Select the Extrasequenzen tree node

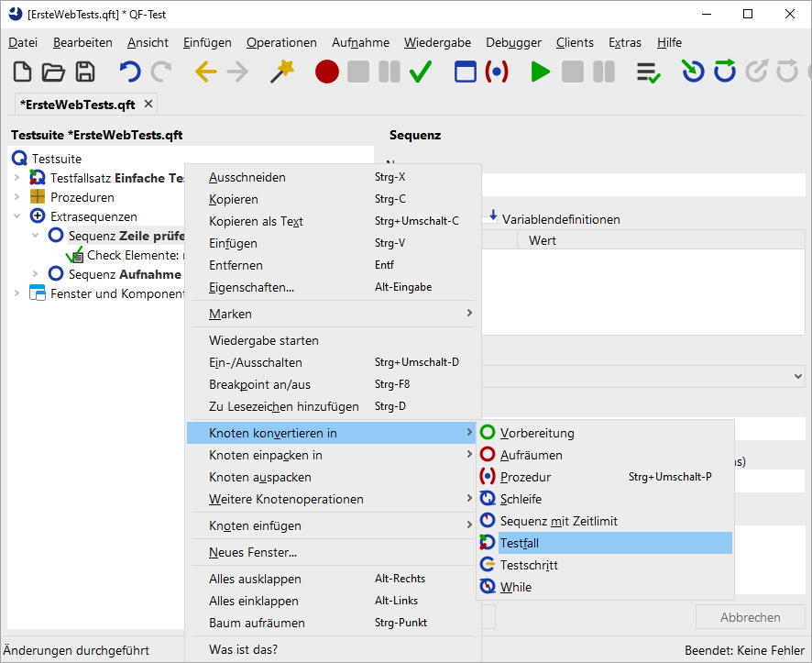(x=93, y=216)
